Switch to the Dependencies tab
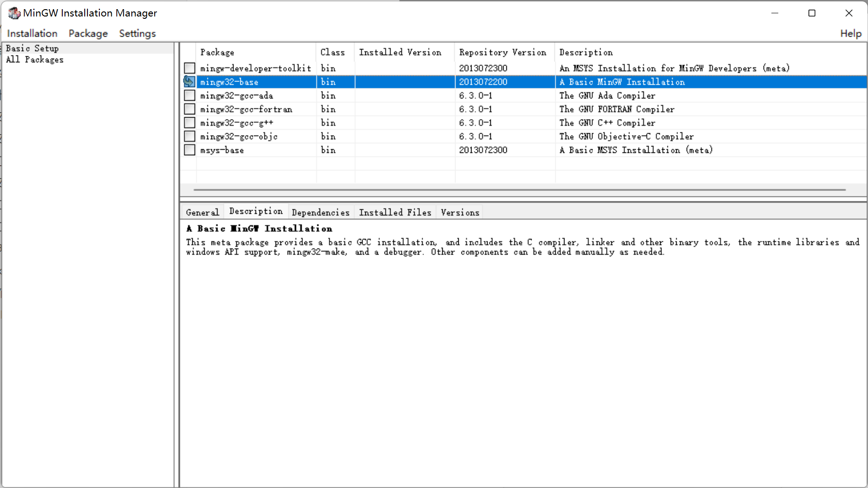 coord(320,212)
